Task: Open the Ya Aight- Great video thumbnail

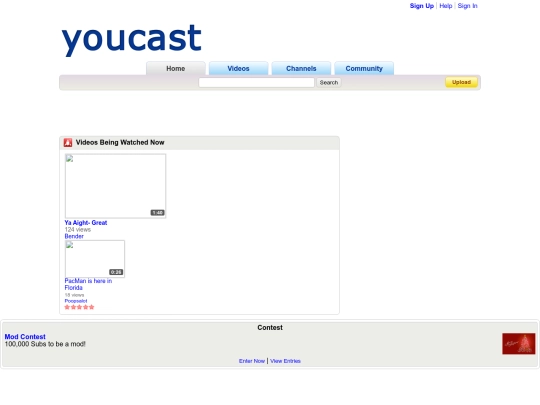Action: 115,186
